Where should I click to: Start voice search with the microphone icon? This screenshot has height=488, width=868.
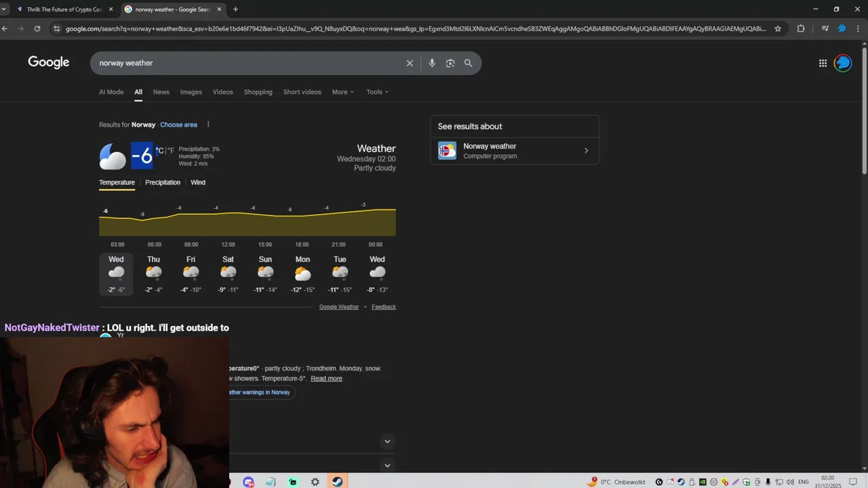pyautogui.click(x=432, y=63)
